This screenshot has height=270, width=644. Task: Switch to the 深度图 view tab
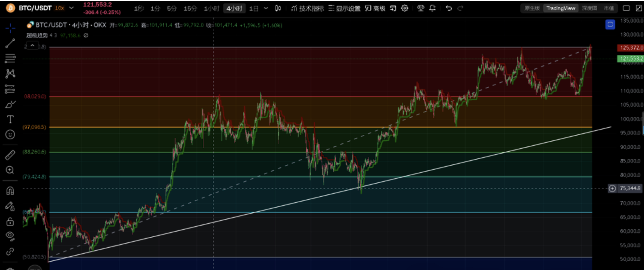pos(589,8)
